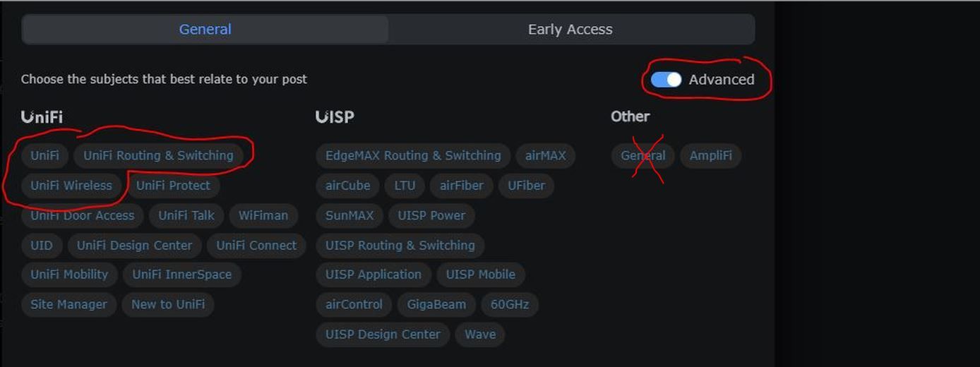Select the WiFiman subject chip

[263, 215]
